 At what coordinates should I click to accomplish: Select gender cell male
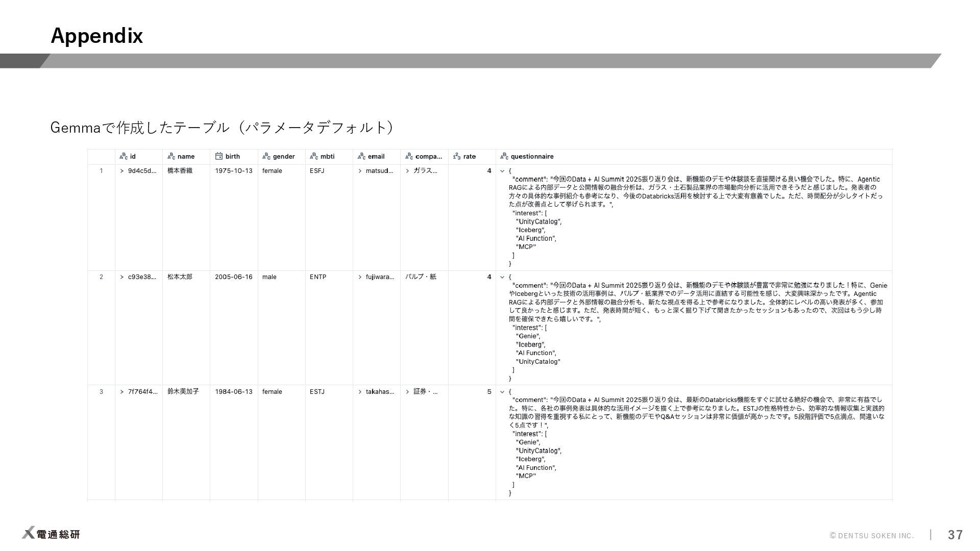pyautogui.click(x=269, y=277)
